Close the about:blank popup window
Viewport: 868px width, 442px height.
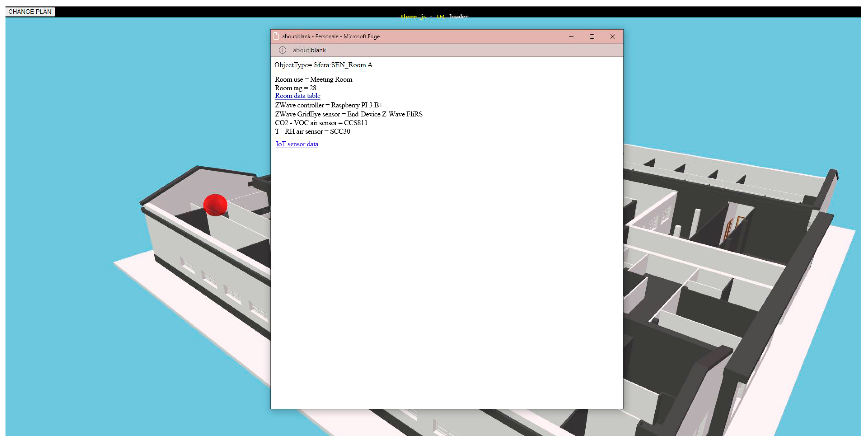612,37
